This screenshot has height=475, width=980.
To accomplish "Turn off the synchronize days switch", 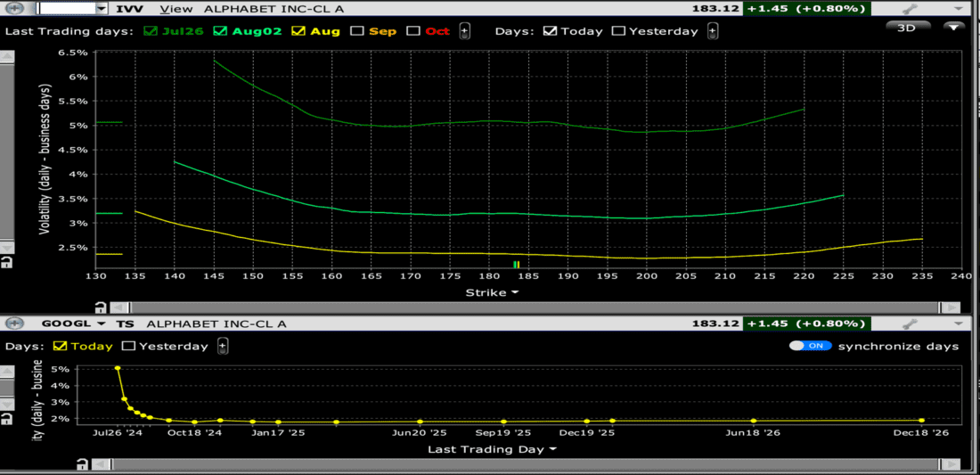I will (x=811, y=346).
